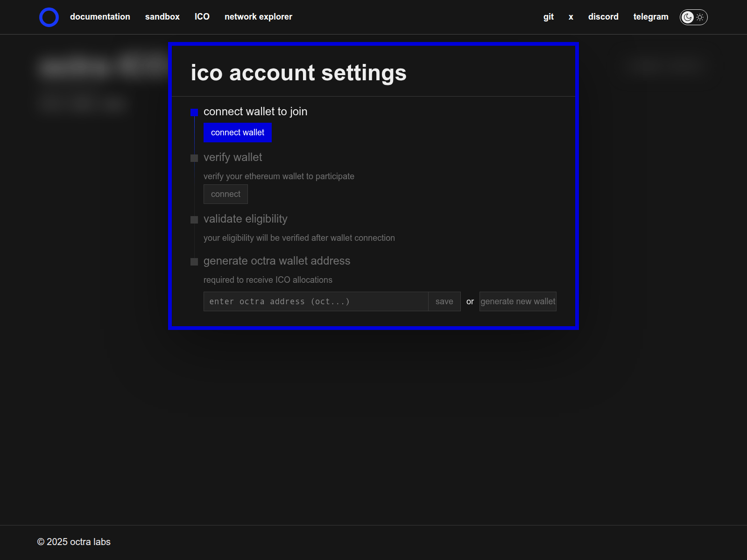This screenshot has height=560, width=747.
Task: Click the verify wallet step indicator
Action: pyautogui.click(x=195, y=158)
